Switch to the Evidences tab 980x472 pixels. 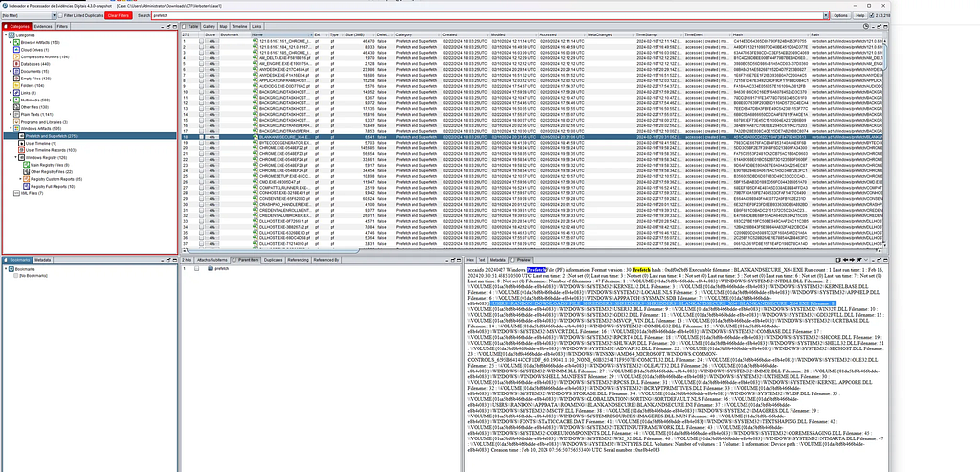tap(42, 27)
